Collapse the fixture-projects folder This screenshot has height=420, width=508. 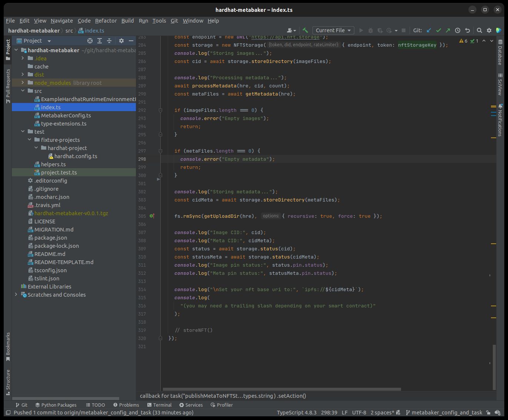click(x=29, y=140)
